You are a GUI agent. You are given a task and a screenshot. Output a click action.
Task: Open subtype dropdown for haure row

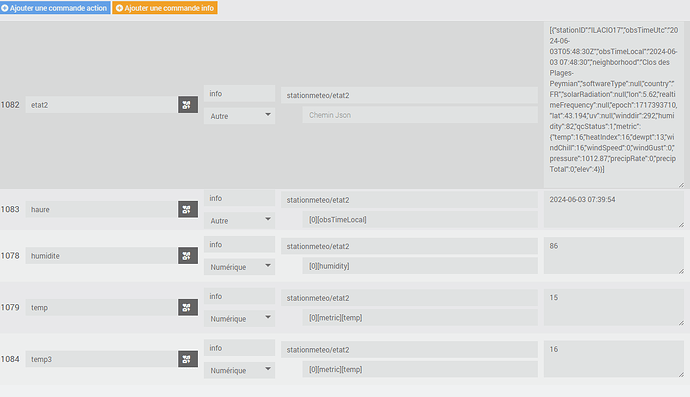pyautogui.click(x=239, y=221)
